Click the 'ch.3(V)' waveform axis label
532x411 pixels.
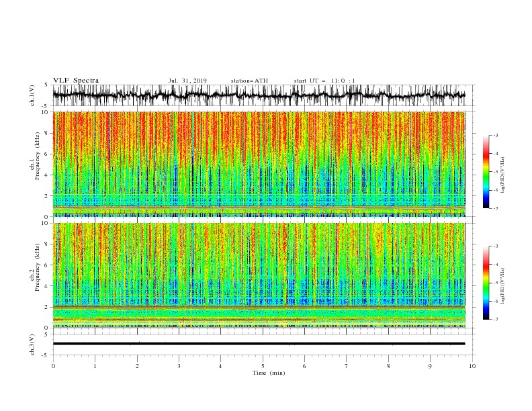pyautogui.click(x=32, y=345)
